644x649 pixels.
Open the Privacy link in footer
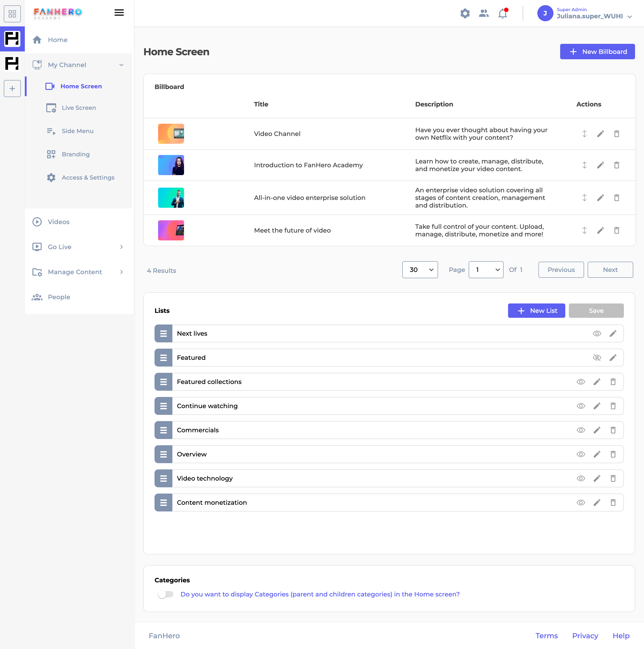click(585, 636)
